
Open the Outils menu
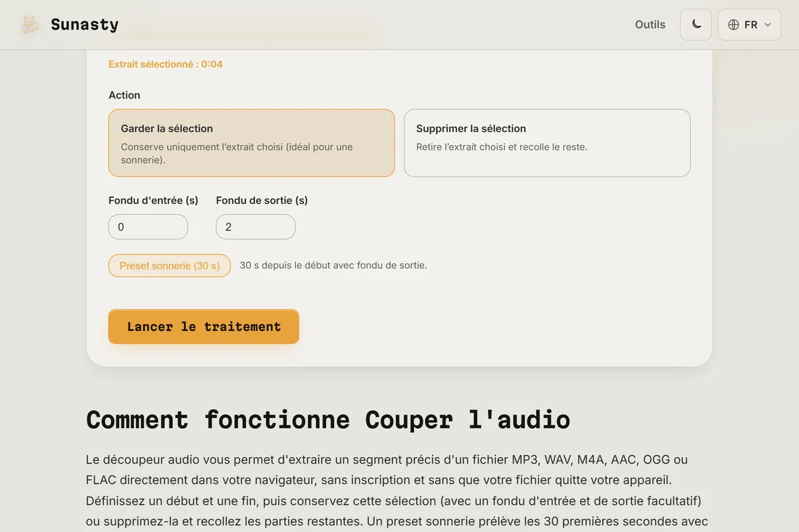pyautogui.click(x=649, y=25)
